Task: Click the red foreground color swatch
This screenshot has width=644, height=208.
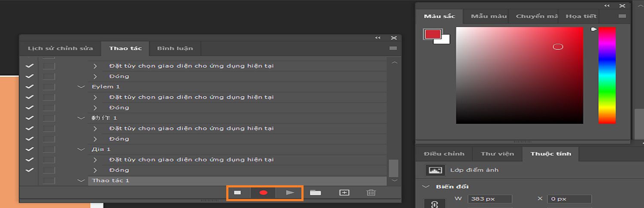Action: [x=433, y=34]
